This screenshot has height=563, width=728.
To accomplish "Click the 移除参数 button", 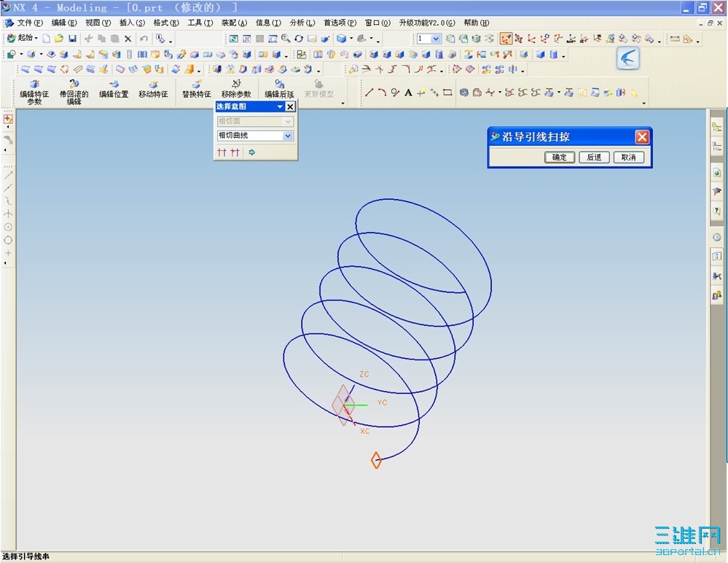I will pos(236,89).
